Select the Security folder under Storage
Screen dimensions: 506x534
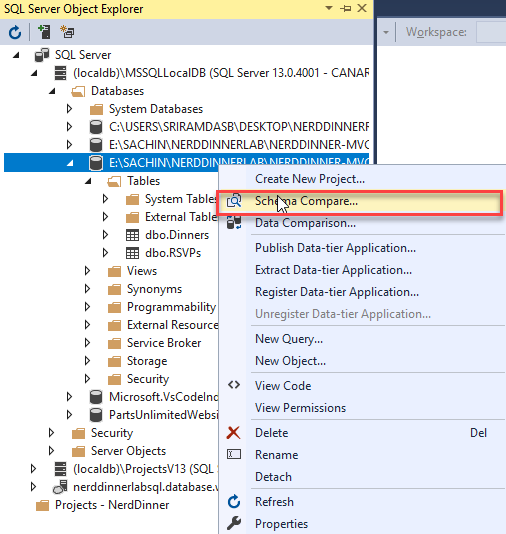click(x=148, y=379)
